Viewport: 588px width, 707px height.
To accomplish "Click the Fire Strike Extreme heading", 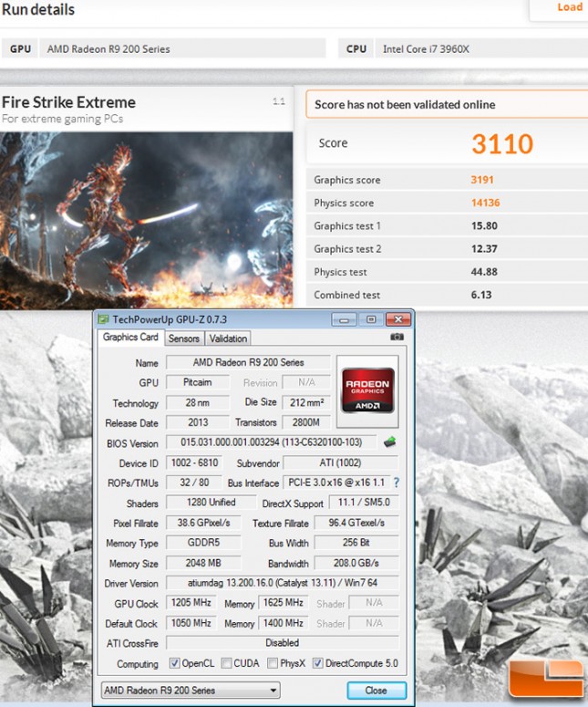I will click(68, 102).
